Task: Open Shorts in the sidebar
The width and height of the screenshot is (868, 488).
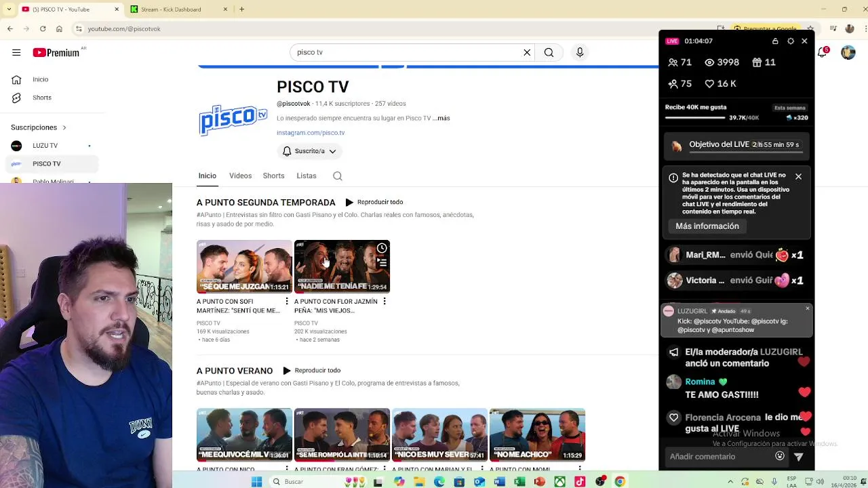Action: 41,98
